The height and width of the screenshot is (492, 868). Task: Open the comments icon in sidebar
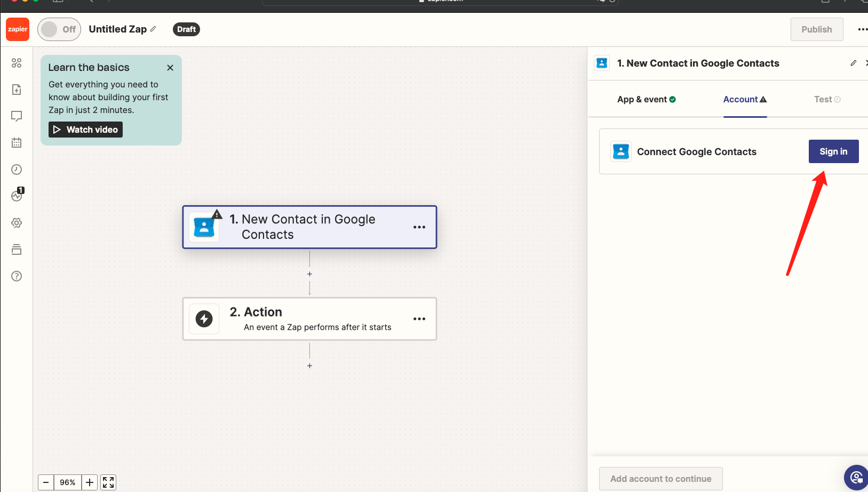(x=17, y=116)
